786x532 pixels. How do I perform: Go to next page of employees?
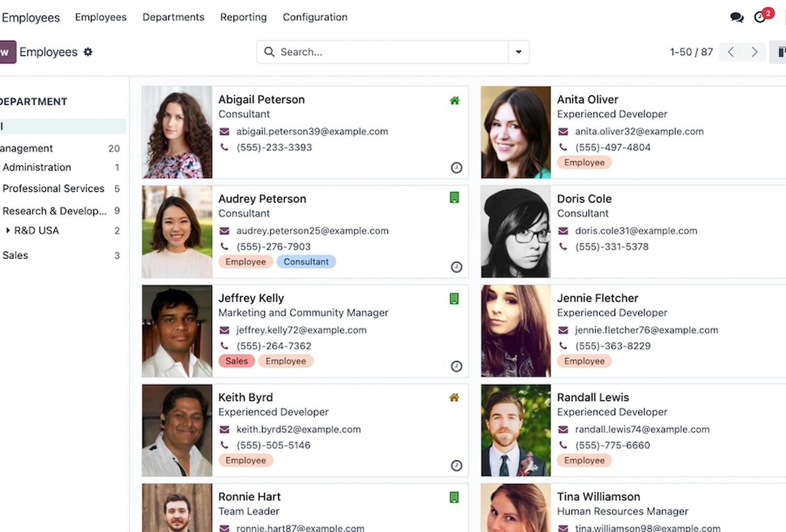754,52
